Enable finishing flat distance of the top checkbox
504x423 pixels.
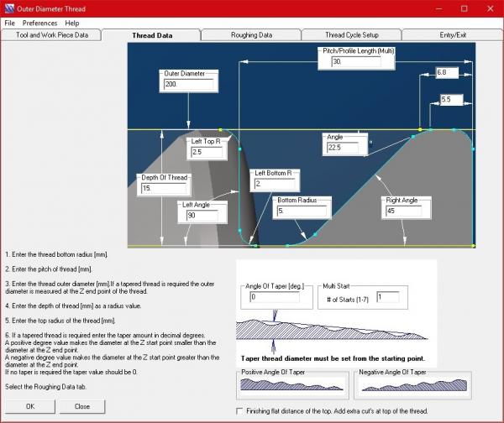[241, 410]
